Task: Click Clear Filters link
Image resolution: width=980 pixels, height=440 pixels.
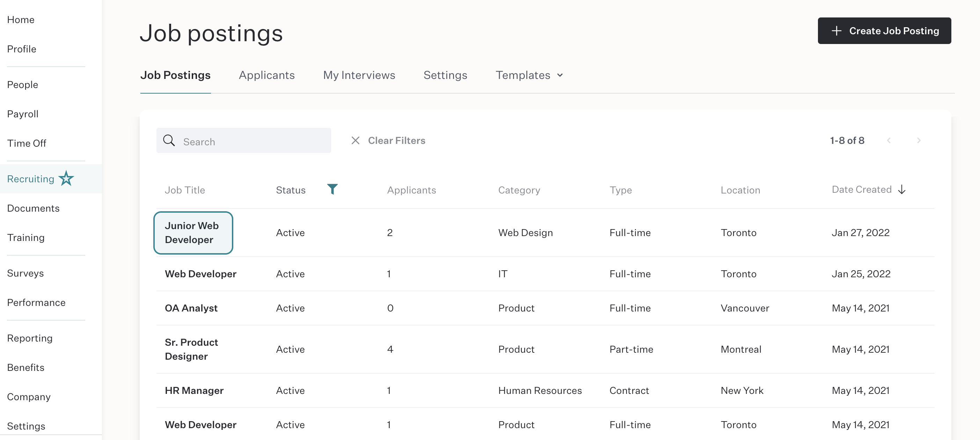Action: pyautogui.click(x=396, y=141)
